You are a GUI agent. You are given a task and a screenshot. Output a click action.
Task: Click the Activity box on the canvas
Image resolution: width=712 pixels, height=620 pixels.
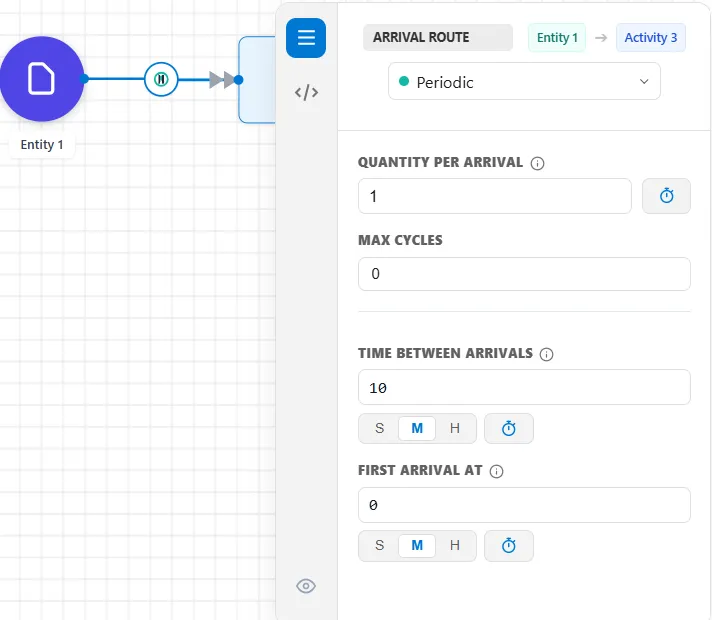(x=257, y=79)
